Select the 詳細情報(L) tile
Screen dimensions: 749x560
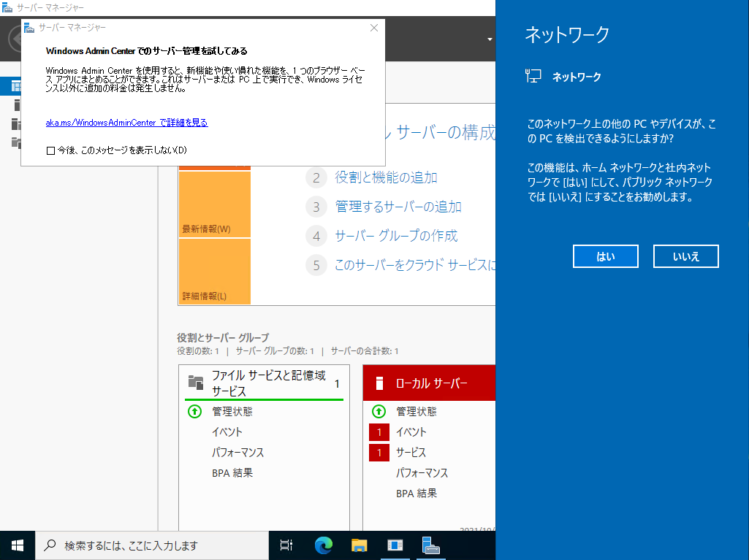pos(215,271)
